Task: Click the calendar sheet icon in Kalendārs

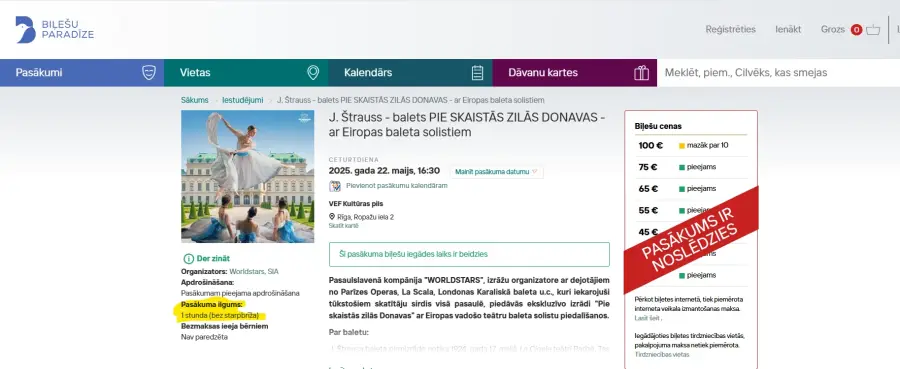Action: pyautogui.click(x=478, y=73)
